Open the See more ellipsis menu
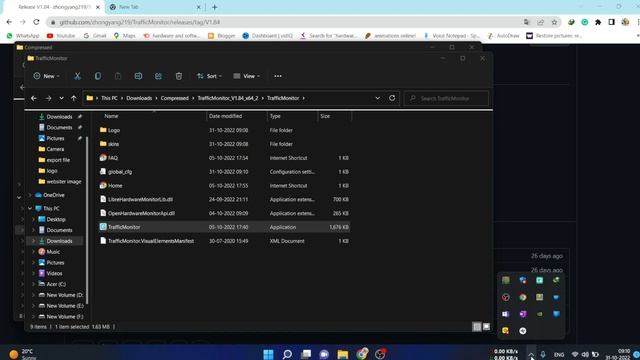 click(x=278, y=76)
